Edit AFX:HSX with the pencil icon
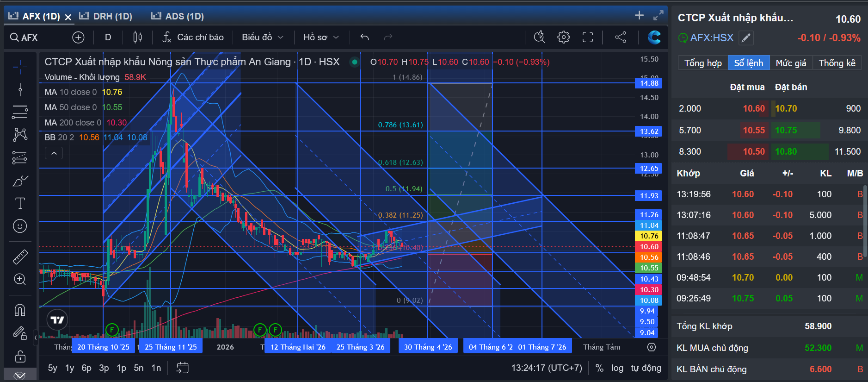868x382 pixels. (746, 38)
